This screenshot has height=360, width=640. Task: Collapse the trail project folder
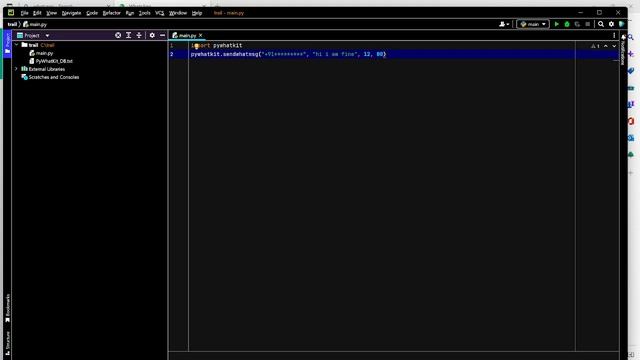[x=16, y=45]
